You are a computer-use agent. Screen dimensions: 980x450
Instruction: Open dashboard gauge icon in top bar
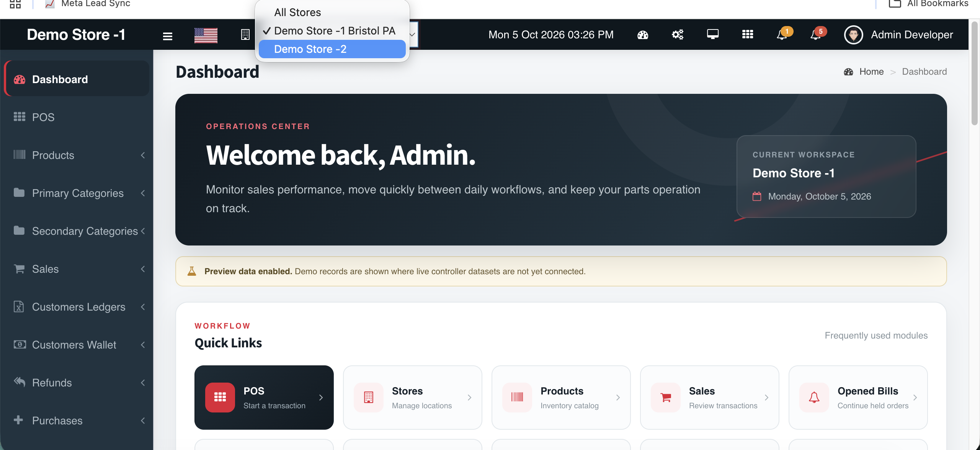click(643, 35)
